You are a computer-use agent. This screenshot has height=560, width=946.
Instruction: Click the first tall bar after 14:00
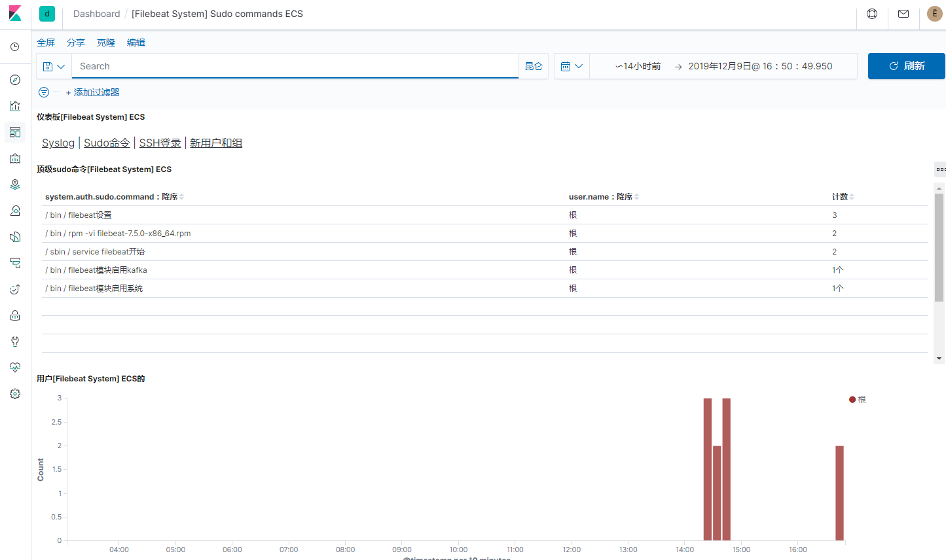[708, 469]
